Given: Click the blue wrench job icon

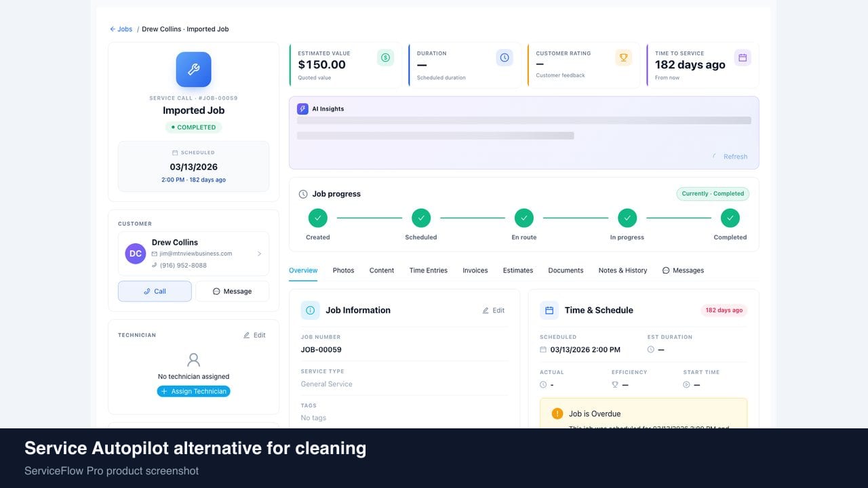Looking at the screenshot, I should point(193,69).
